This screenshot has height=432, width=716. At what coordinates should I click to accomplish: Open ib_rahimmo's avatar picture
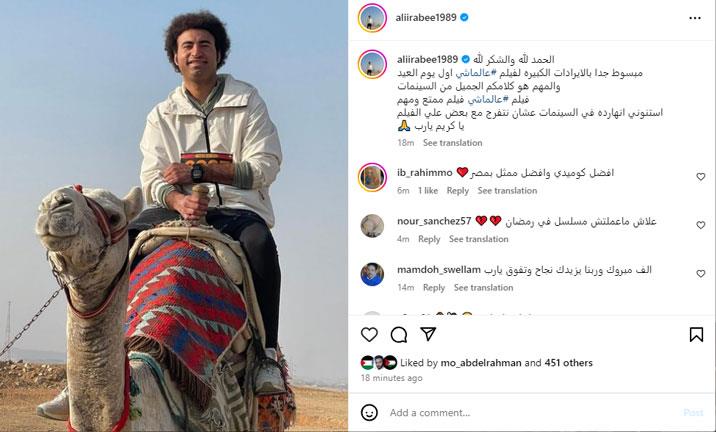[372, 177]
